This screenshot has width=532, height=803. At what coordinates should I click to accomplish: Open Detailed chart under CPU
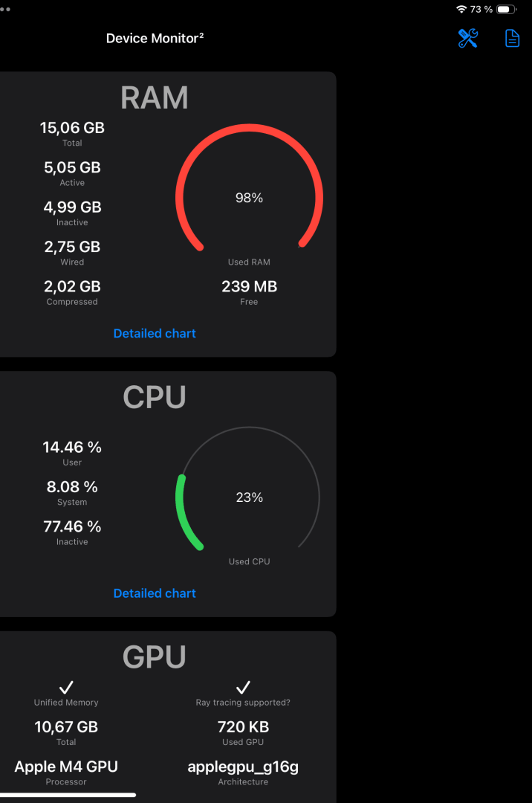155,593
